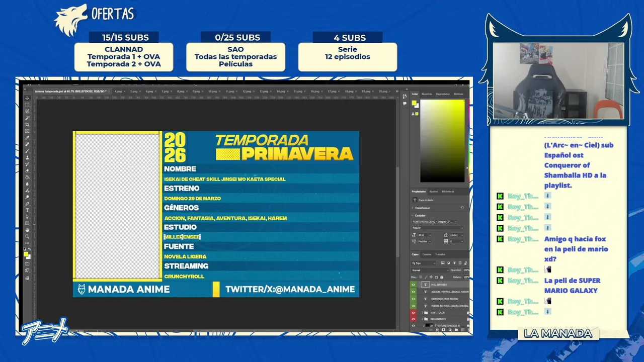Expand the Transformar section
This screenshot has width=644, height=362.
coord(412,208)
